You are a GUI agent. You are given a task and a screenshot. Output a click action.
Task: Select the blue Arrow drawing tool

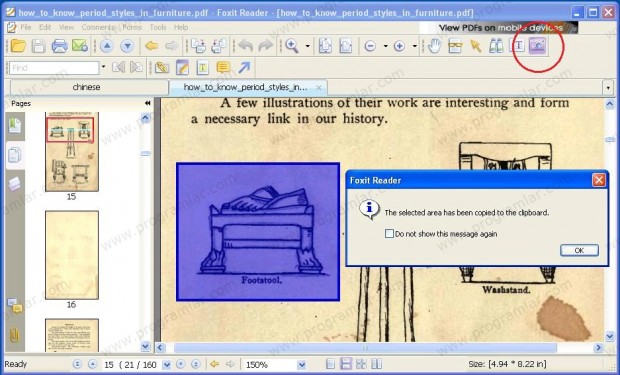tap(244, 68)
